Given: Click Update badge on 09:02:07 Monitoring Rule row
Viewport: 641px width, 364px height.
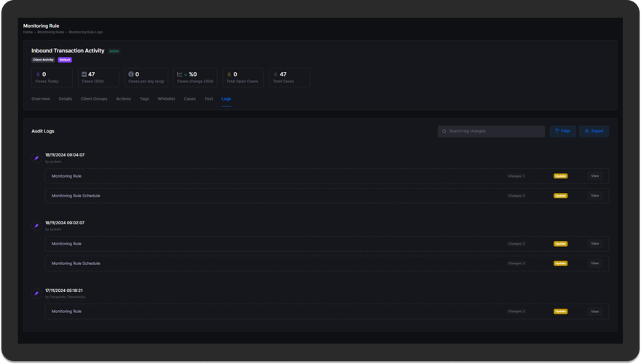Looking at the screenshot, I should click(560, 244).
